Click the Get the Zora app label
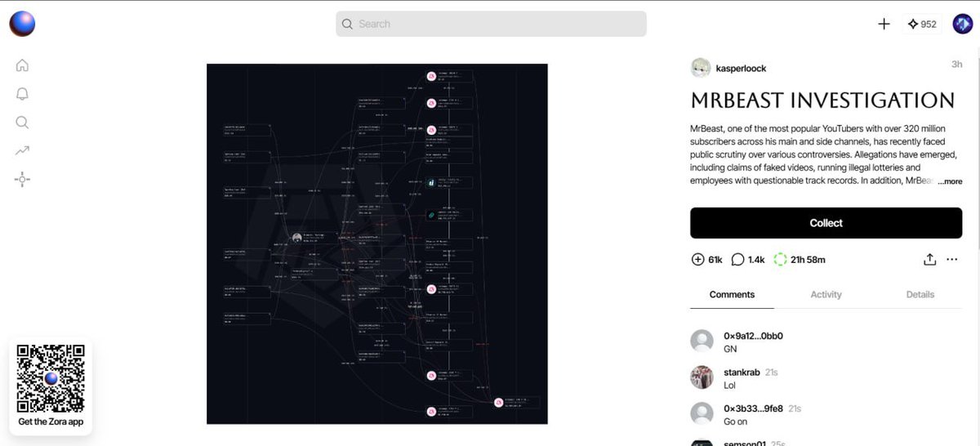Viewport: 980px width, 446px height. (51, 422)
